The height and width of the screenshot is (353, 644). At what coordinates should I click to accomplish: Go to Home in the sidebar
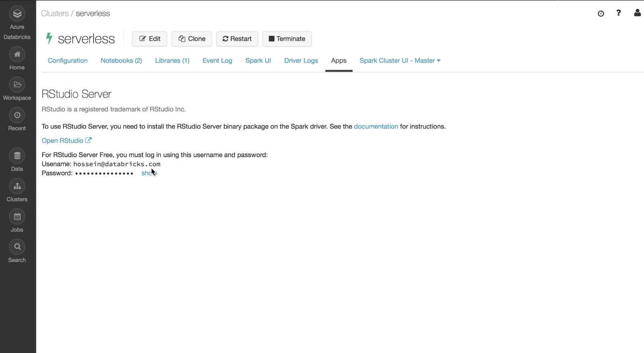coord(17,55)
